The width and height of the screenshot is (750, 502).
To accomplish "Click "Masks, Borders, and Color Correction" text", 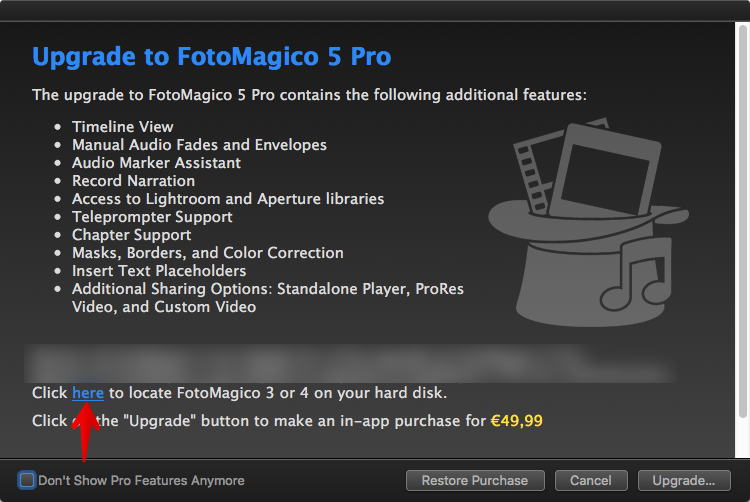I will tap(208, 253).
